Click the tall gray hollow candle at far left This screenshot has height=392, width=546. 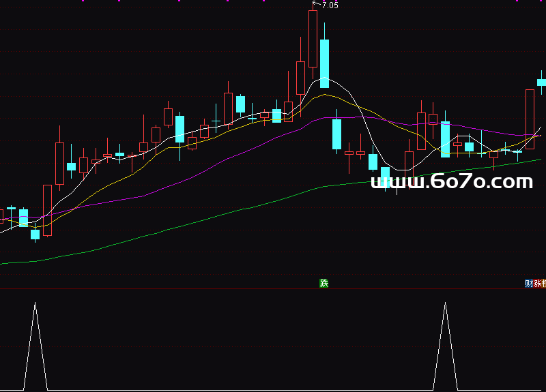47,210
